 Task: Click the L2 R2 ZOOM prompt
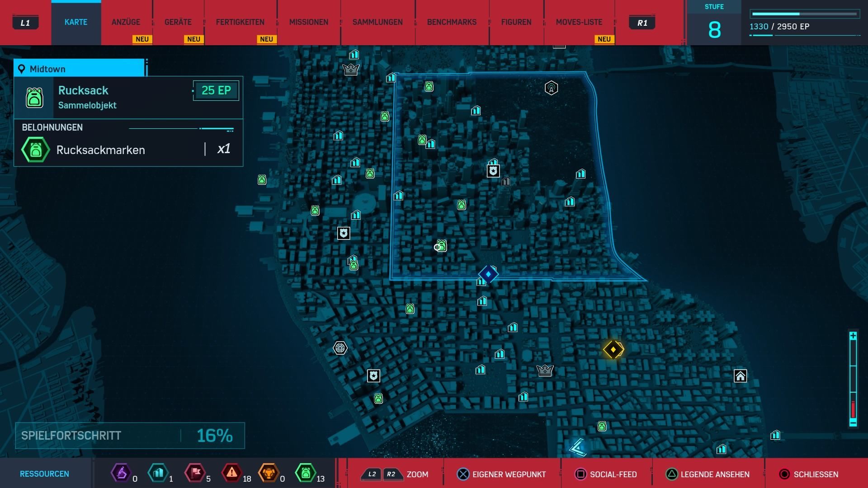coord(394,474)
